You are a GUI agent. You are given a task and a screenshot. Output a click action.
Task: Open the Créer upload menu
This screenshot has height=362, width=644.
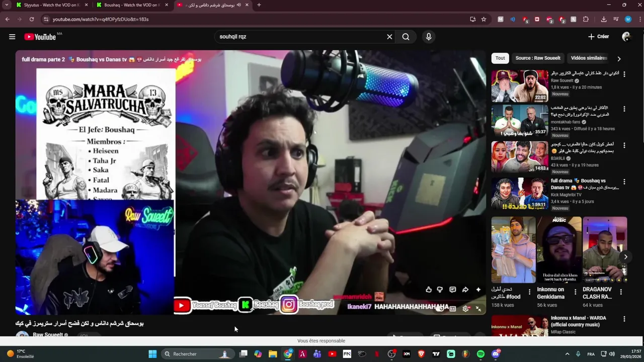pos(598,37)
